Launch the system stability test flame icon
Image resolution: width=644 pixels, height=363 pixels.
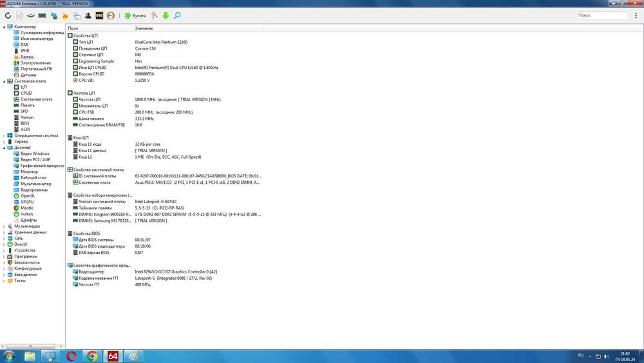click(x=65, y=15)
